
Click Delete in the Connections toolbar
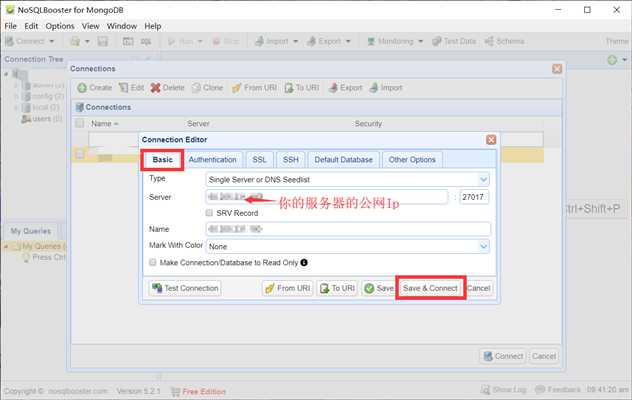pyautogui.click(x=167, y=88)
